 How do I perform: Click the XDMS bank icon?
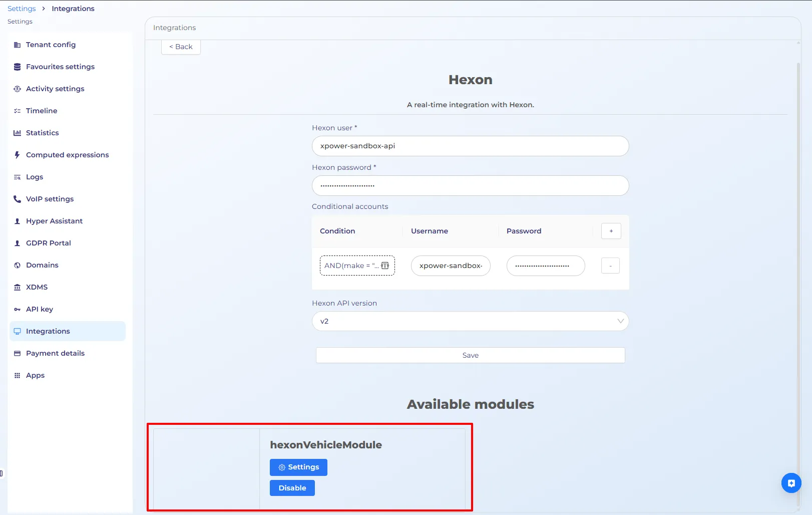point(17,287)
